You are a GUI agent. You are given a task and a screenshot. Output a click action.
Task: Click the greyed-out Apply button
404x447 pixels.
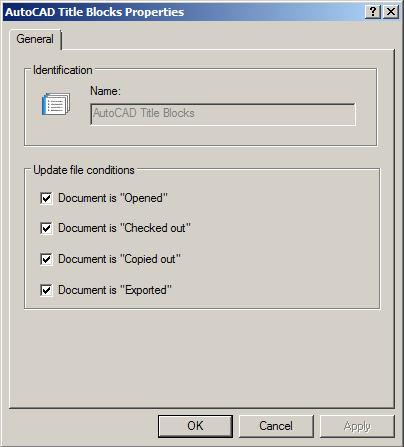coord(357,426)
